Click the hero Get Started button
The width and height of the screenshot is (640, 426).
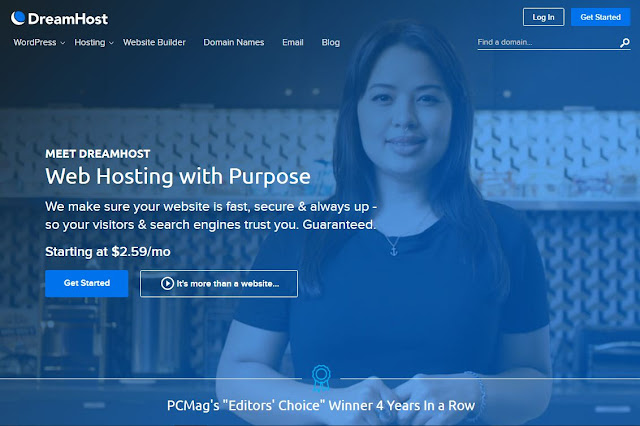pos(87,283)
